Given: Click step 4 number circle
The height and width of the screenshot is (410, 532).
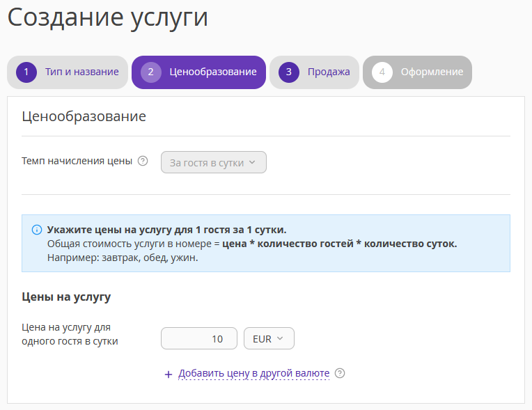Looking at the screenshot, I should tap(382, 72).
